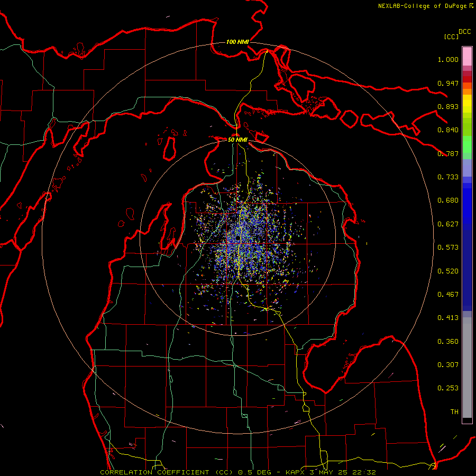Pick the gray swatch near 0.307
This screenshot has width=476, height=476.
(467, 368)
